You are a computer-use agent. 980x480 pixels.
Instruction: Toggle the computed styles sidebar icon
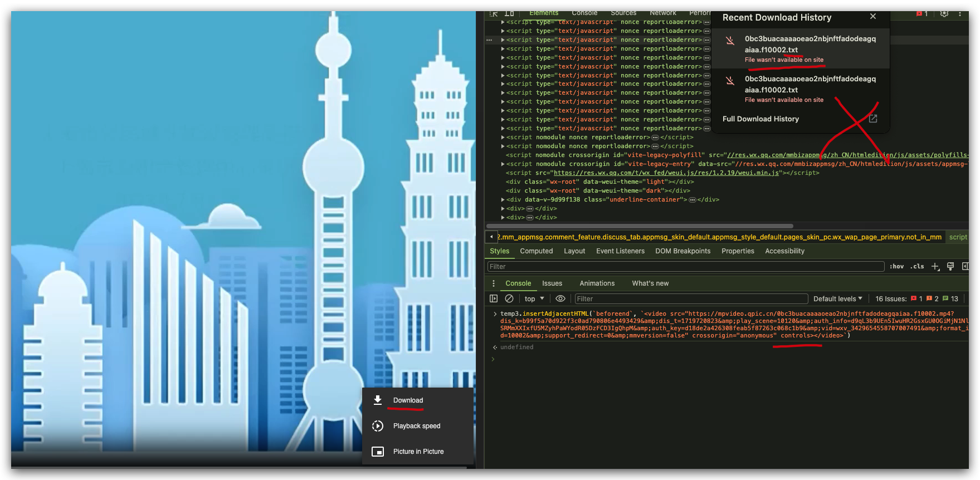[965, 267]
